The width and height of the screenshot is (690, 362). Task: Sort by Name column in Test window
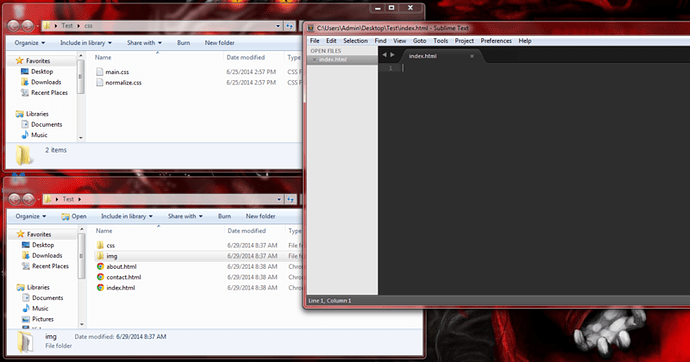click(104, 231)
